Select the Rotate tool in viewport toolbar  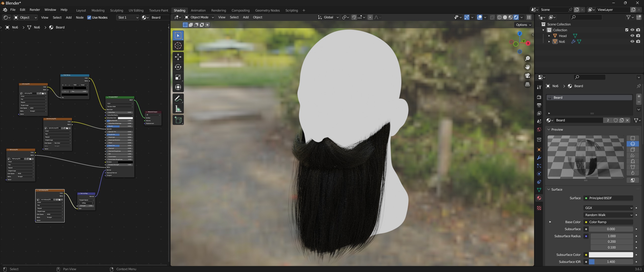pos(178,67)
